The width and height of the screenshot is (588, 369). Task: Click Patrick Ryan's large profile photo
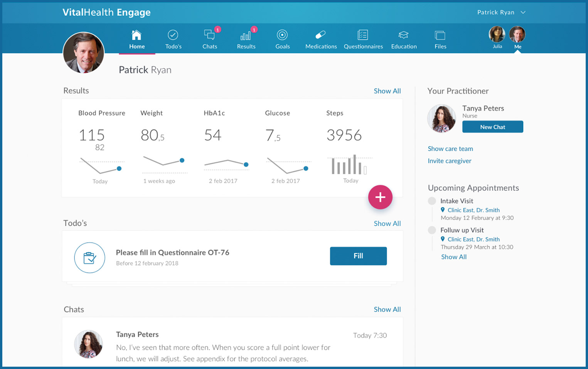(84, 53)
